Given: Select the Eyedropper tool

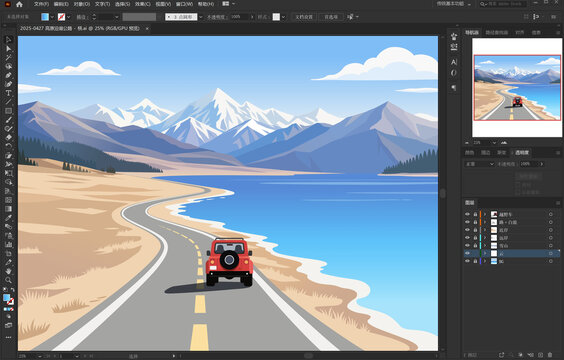Looking at the screenshot, I should pos(8,218).
